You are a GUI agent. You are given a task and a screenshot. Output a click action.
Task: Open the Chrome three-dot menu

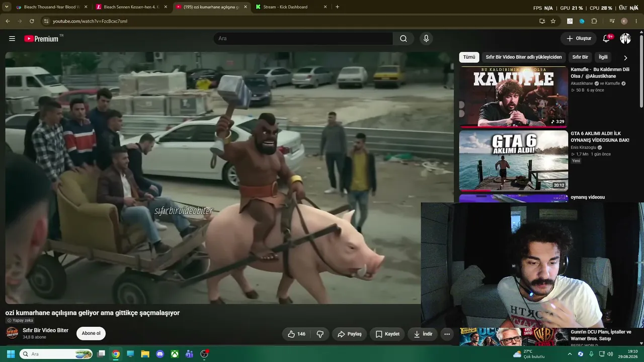point(636,21)
